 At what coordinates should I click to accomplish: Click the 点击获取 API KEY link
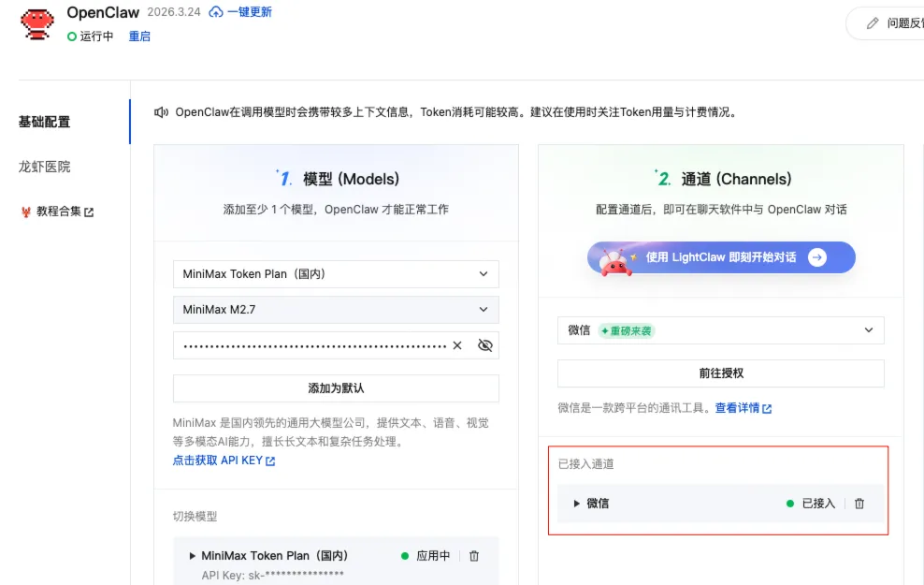[218, 461]
